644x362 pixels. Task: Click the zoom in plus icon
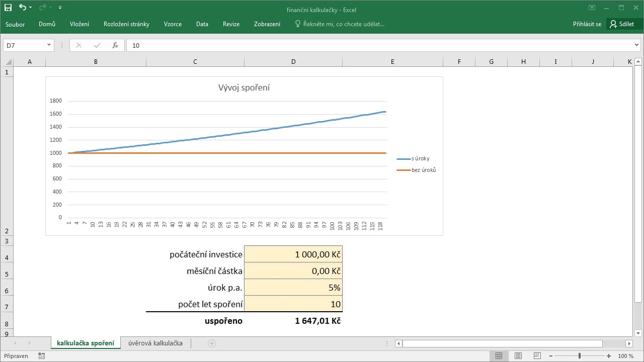(x=609, y=356)
